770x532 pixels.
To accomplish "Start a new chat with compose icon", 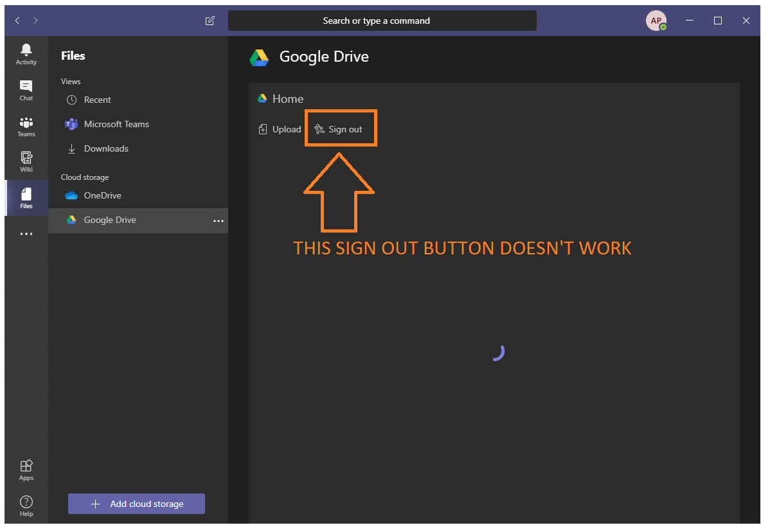I will pyautogui.click(x=210, y=21).
